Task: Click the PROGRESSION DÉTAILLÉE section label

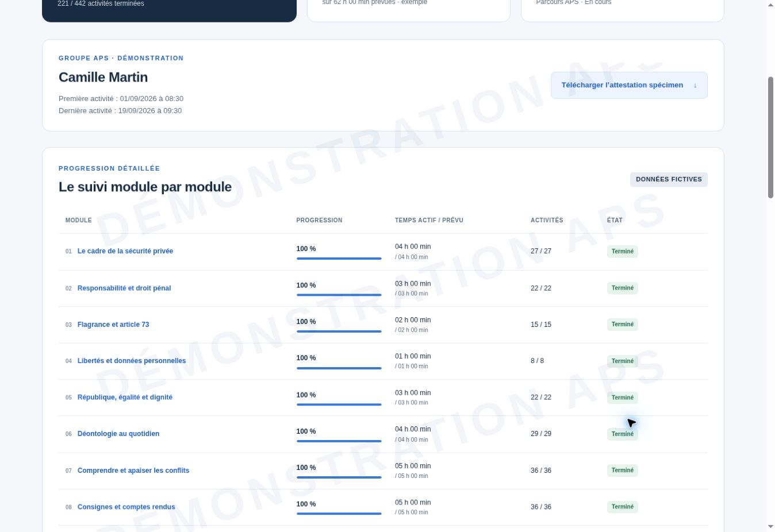Action: 109,168
